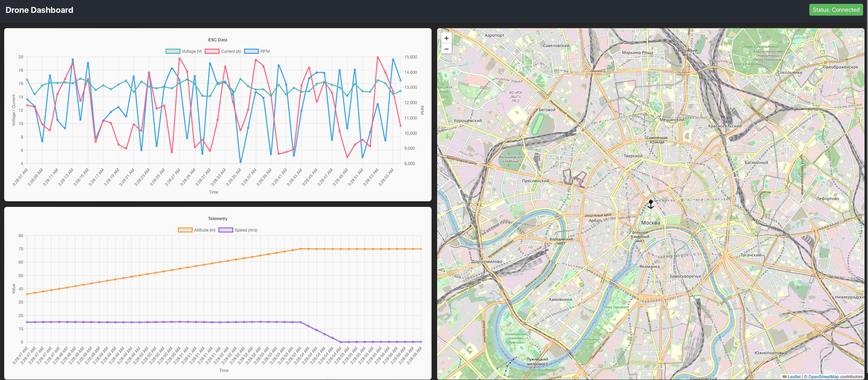868x380 pixels.
Task: Click the ESC Data chart title
Action: (217, 40)
